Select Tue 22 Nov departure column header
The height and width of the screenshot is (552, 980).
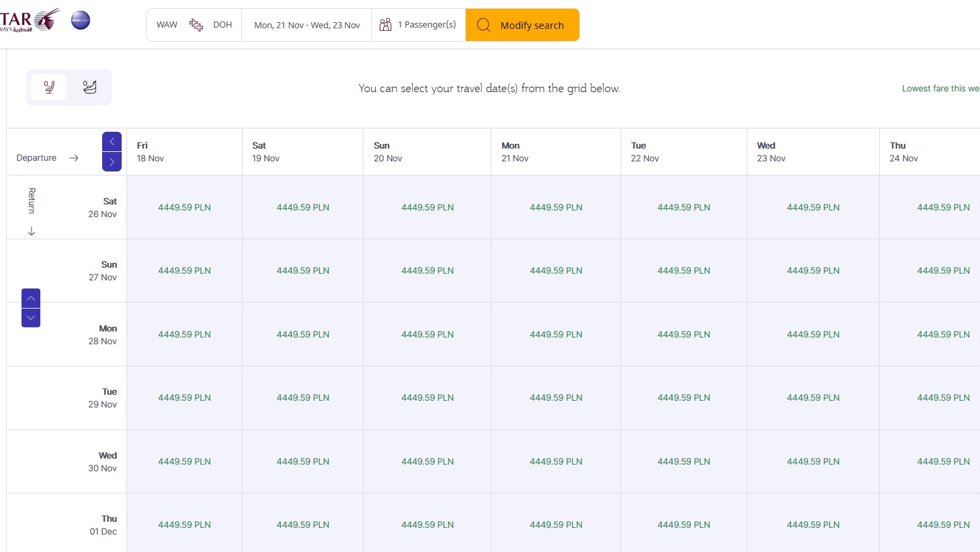click(684, 152)
